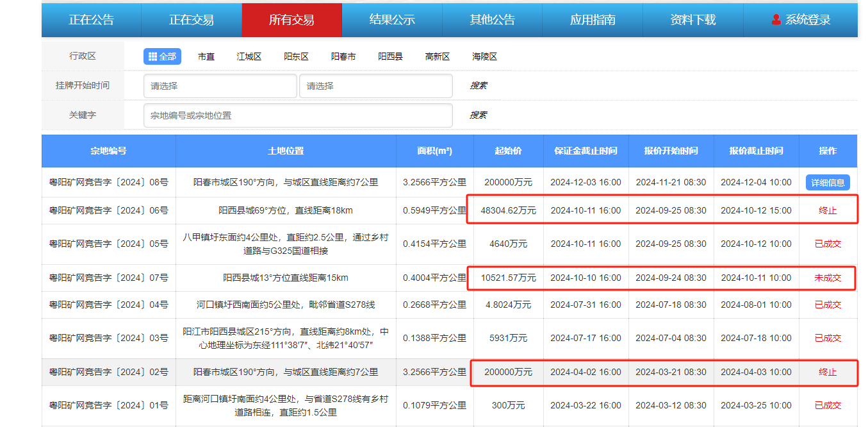Screen dimensions: 868x427
Task: Open the 资料下载 tab
Action: click(692, 20)
